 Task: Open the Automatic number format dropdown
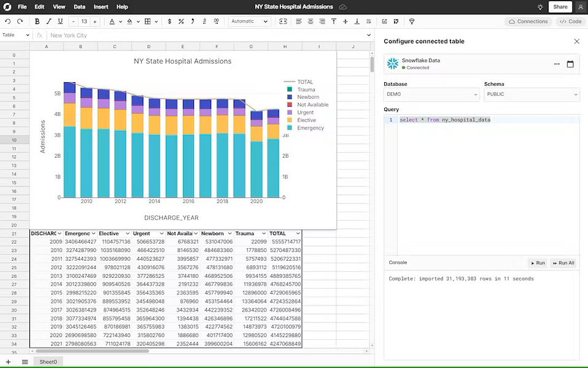(249, 21)
